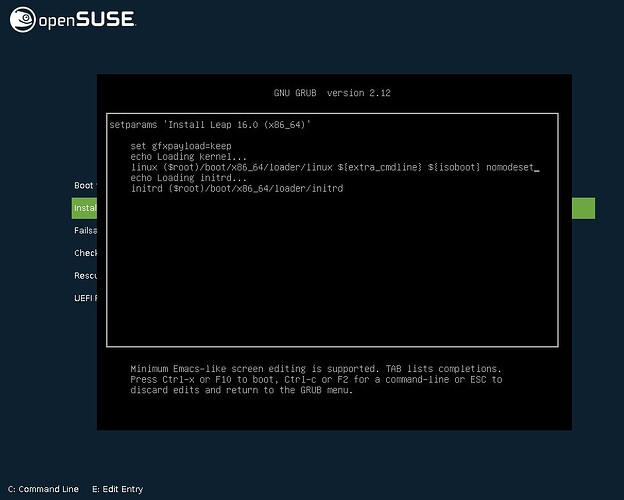The height and width of the screenshot is (500, 624).
Task: Select the 'Rescu...' rescue system entry
Action: tap(85, 275)
